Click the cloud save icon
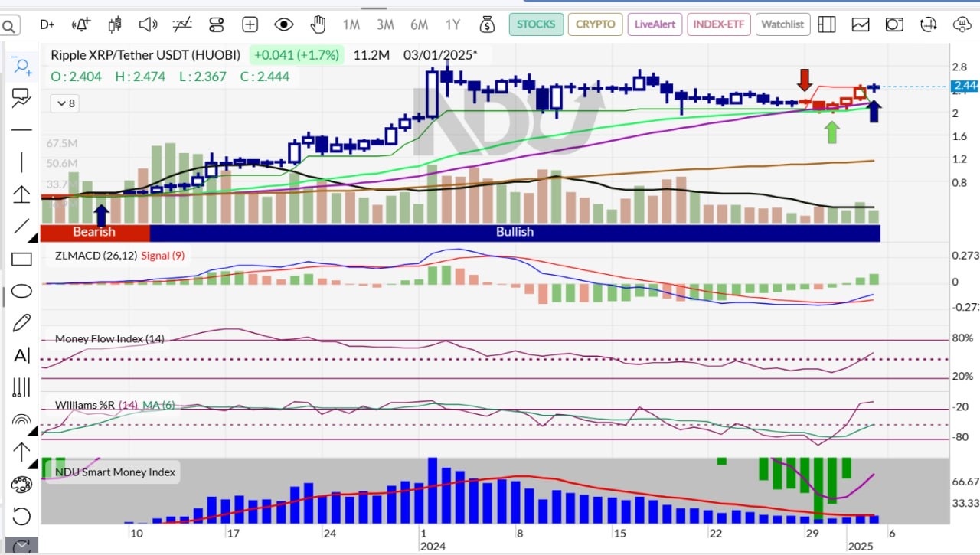 tap(962, 24)
